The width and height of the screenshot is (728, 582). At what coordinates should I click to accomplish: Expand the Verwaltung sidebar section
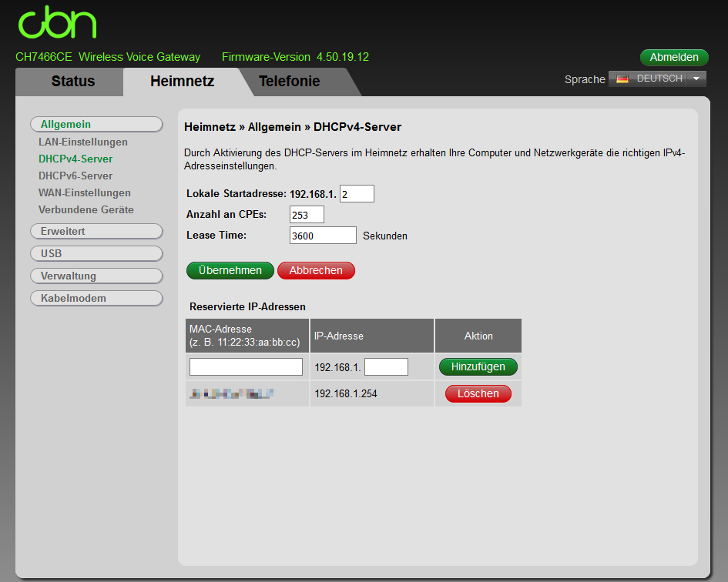click(96, 276)
